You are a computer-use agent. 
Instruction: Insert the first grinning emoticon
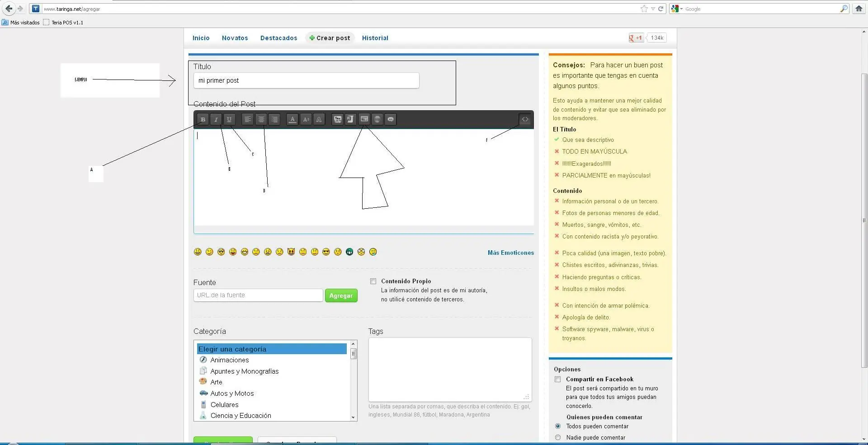pyautogui.click(x=198, y=252)
